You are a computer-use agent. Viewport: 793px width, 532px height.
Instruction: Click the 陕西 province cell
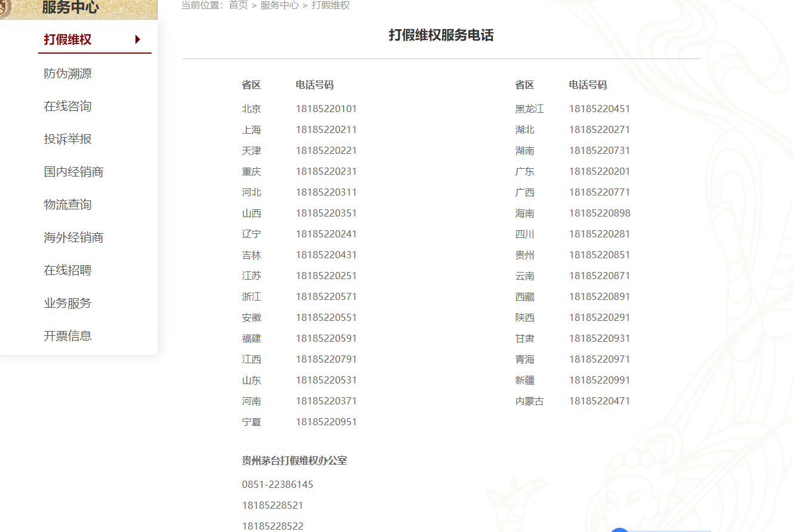click(x=524, y=317)
